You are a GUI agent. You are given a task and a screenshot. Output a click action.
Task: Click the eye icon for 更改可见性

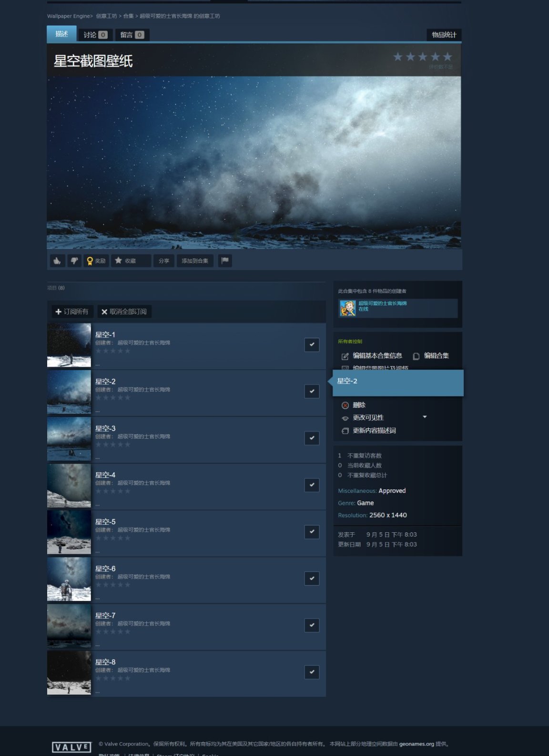tap(345, 418)
